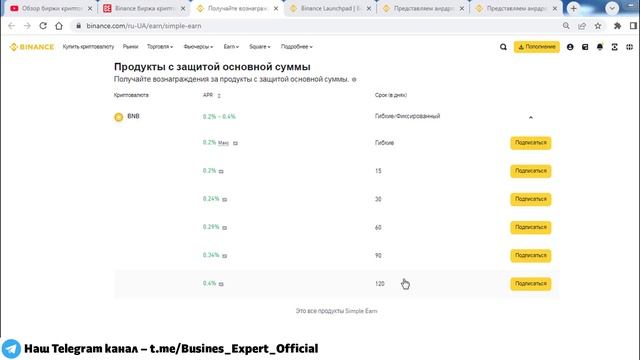Open the notifications bell icon

click(x=600, y=47)
